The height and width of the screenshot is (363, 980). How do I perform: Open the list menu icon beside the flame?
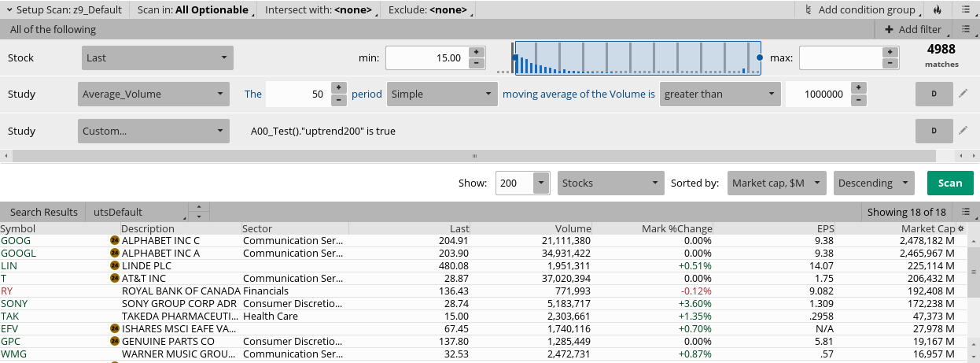[965, 10]
